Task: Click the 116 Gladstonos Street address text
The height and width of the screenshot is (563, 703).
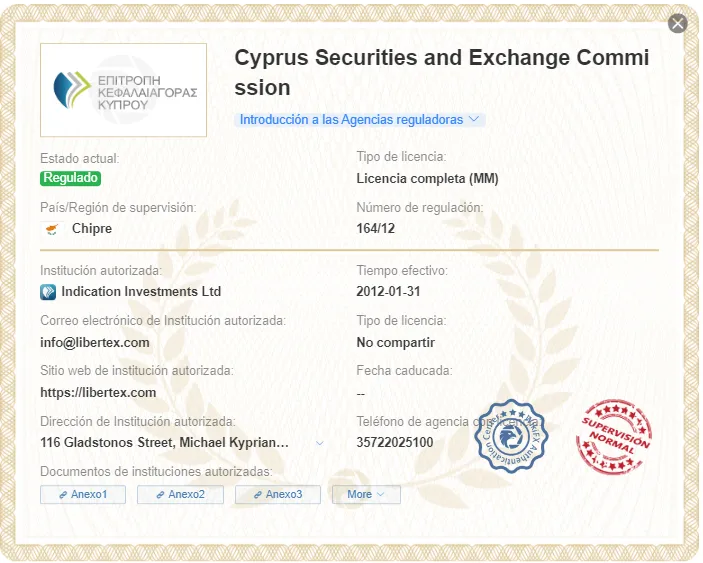Action: [165, 442]
